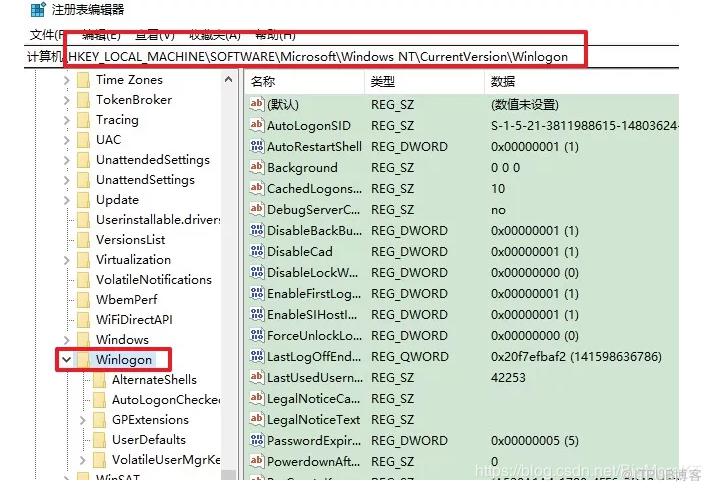Click folder icon of UserDefaults subkey

pos(99,440)
